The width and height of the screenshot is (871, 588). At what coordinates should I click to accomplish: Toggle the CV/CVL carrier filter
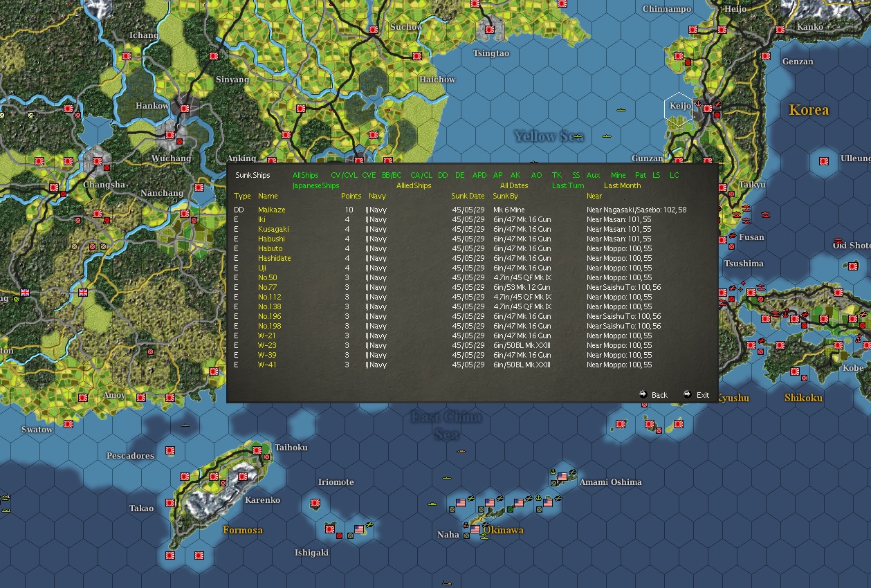click(345, 176)
